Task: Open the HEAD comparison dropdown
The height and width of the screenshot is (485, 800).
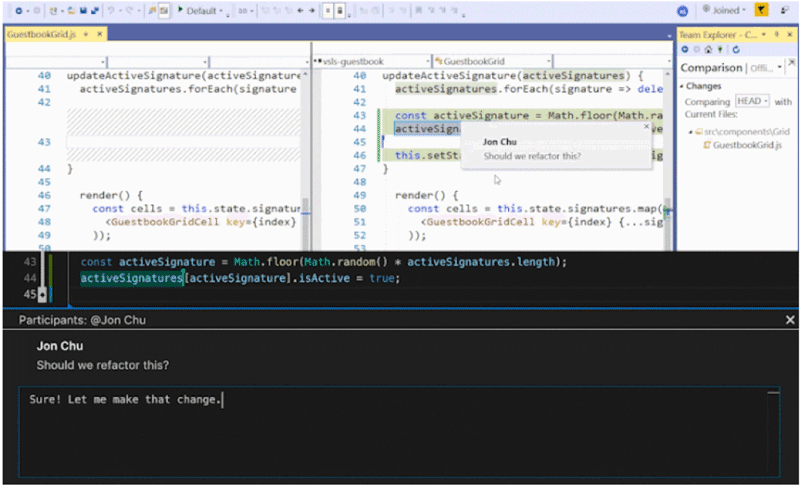Action: [x=752, y=101]
